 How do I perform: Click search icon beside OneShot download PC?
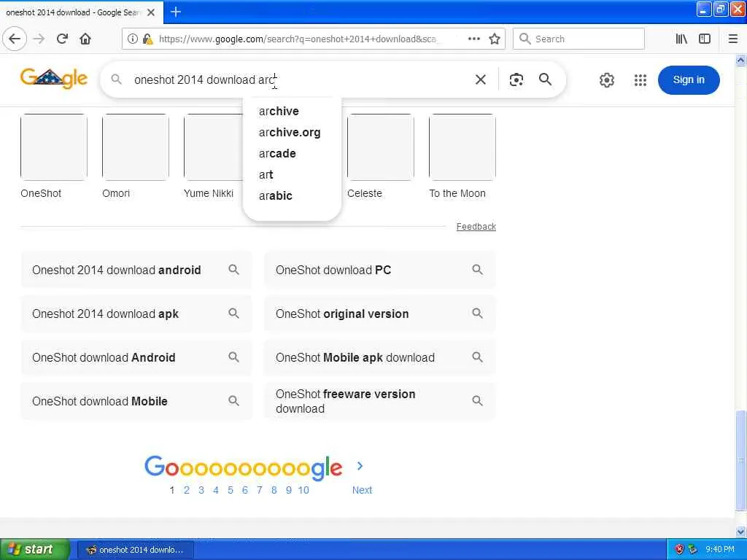coord(477,270)
